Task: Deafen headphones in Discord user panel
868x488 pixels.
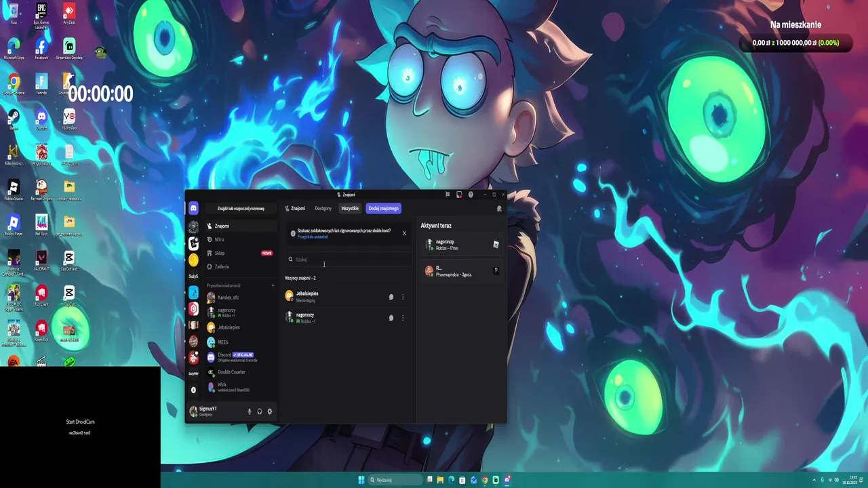Action: tap(260, 411)
